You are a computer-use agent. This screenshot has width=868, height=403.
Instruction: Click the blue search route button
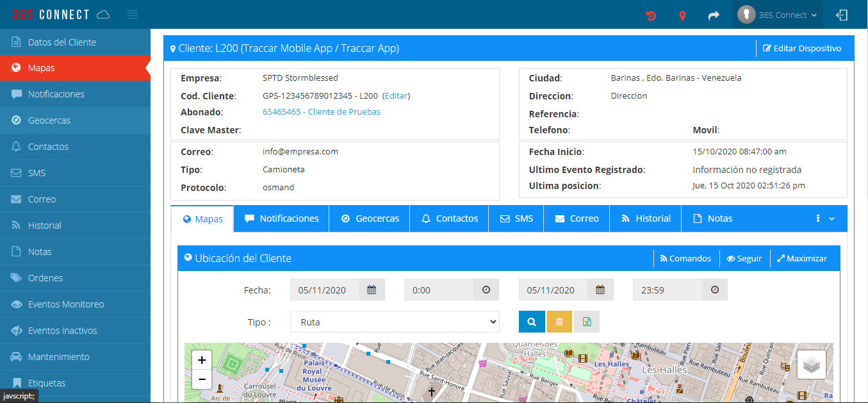[532, 322]
